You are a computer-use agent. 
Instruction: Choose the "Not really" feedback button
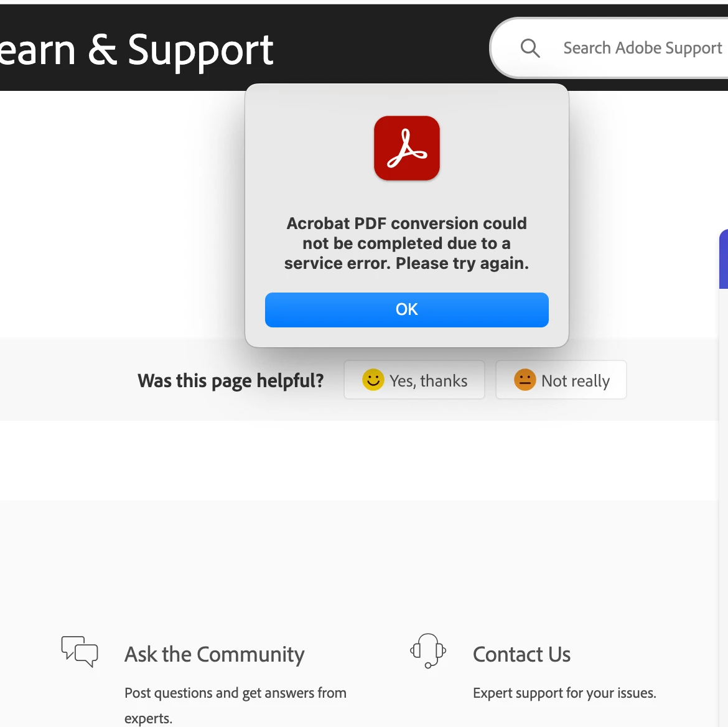click(x=561, y=380)
